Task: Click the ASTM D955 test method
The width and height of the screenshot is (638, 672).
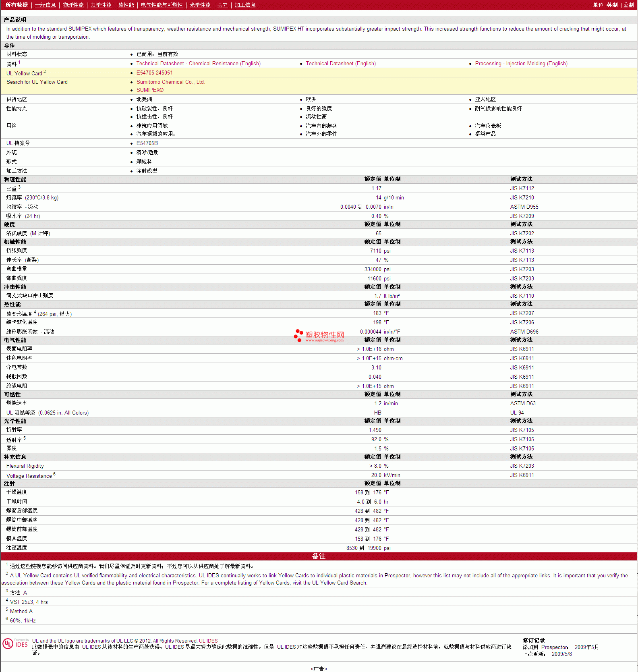Action: pos(524,207)
